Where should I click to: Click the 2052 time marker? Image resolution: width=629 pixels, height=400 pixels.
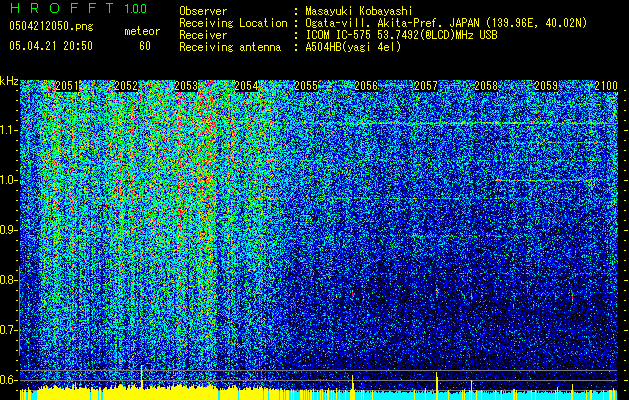coord(126,86)
